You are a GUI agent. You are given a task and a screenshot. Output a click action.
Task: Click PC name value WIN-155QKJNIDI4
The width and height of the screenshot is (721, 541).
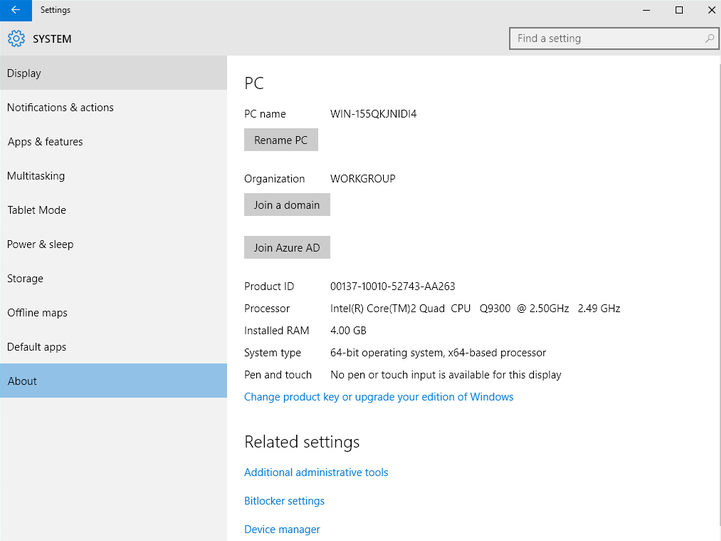373,114
